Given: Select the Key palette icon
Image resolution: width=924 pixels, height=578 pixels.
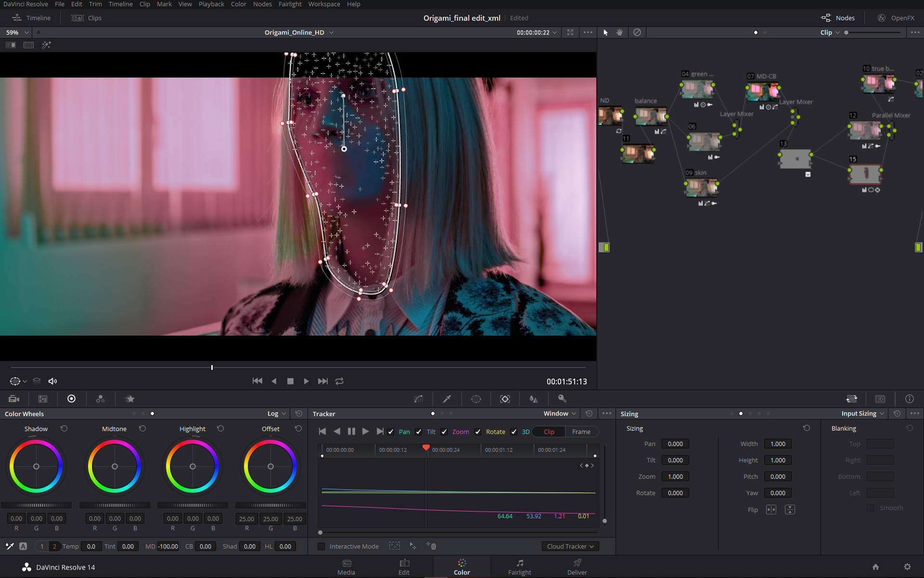Looking at the screenshot, I should tap(562, 399).
